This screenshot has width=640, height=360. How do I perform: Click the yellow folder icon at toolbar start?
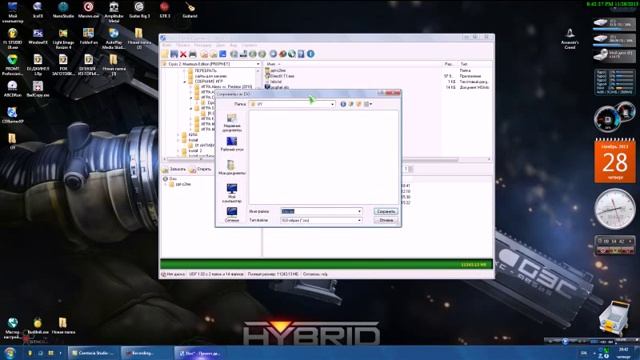pos(165,54)
